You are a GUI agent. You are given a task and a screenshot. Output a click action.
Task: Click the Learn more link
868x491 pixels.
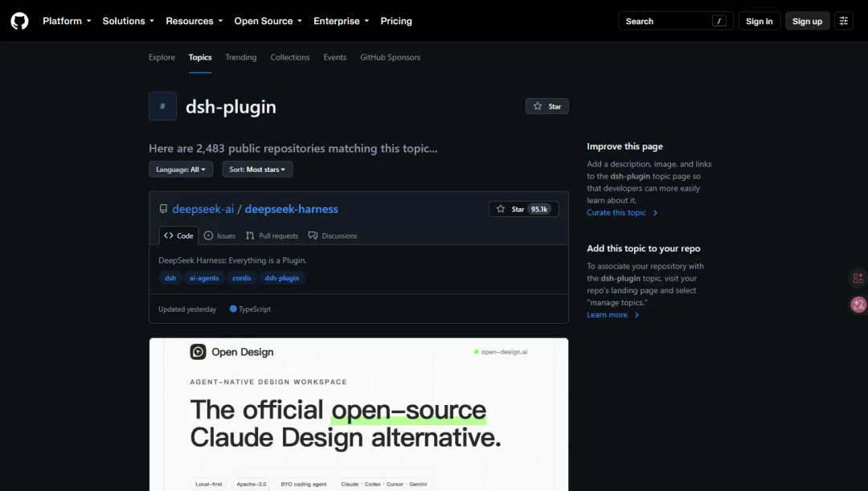[612, 314]
